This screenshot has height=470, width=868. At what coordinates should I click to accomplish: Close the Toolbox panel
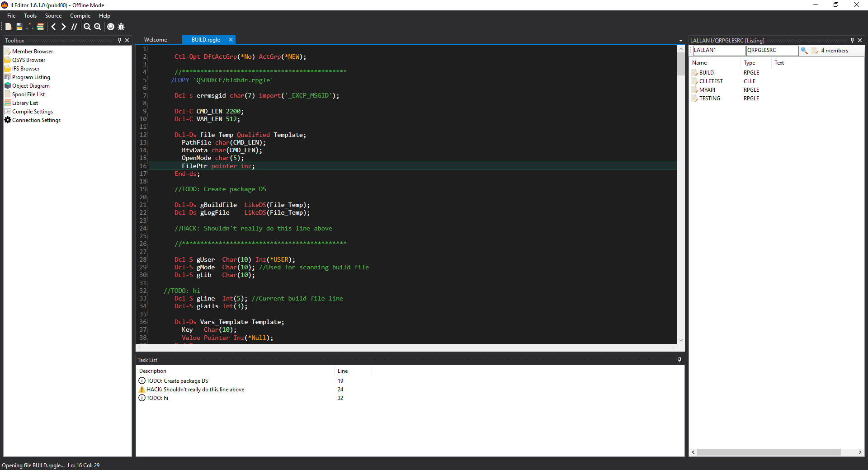coord(127,40)
